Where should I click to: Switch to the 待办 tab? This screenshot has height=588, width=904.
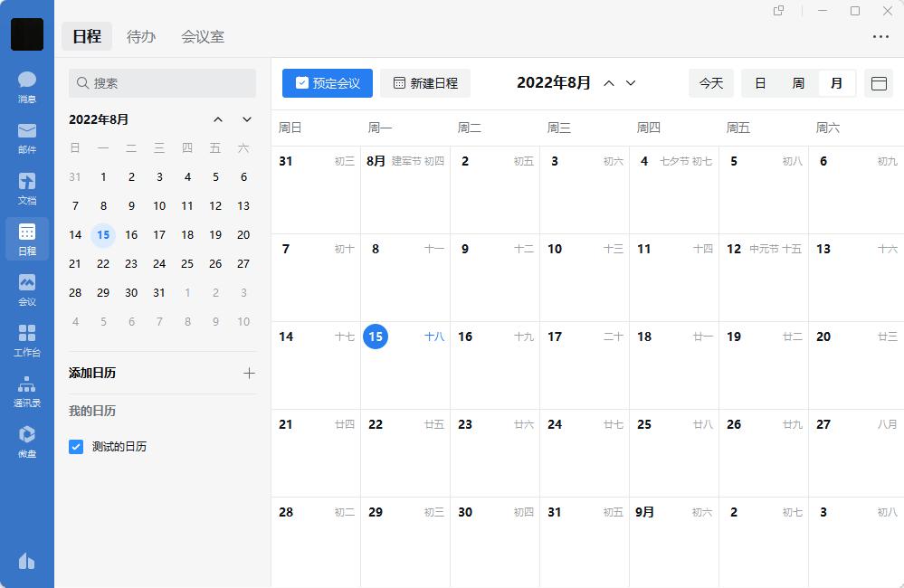pyautogui.click(x=141, y=37)
